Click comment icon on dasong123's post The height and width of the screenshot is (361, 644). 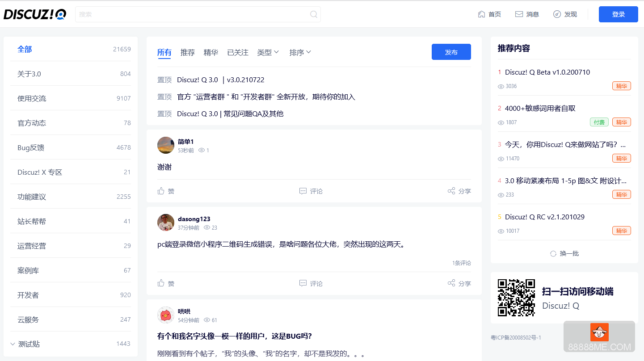pos(303,283)
